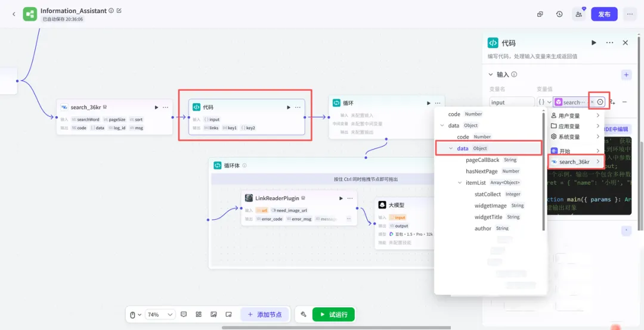Run the LinkReaderPlugin node
The image size is (644, 330).
click(341, 198)
